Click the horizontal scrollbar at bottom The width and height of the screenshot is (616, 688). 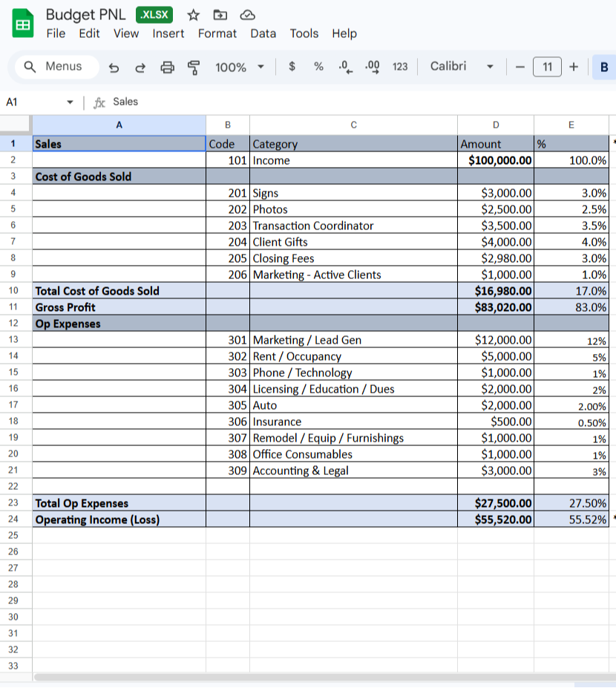click(324, 677)
